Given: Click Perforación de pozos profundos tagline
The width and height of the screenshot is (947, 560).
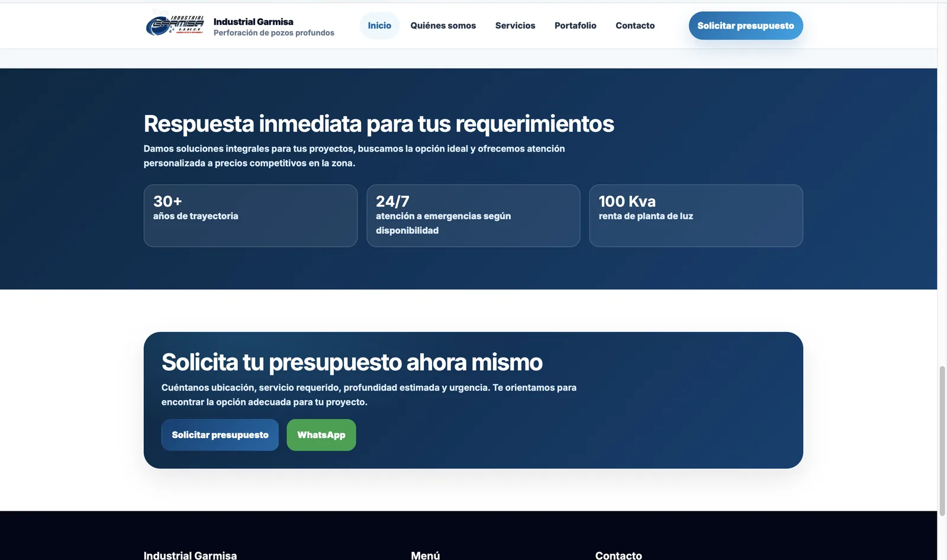Looking at the screenshot, I should click(x=274, y=33).
